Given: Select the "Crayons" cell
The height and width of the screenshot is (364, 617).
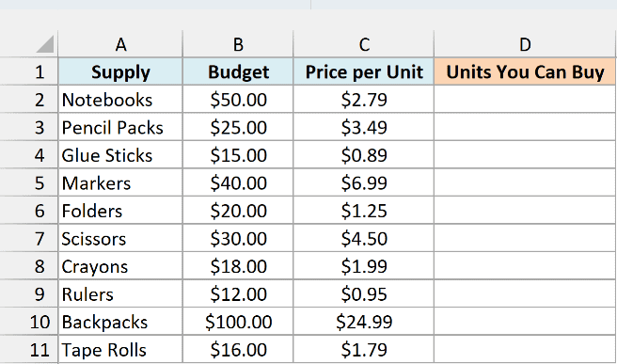Looking at the screenshot, I should pyautogui.click(x=120, y=266).
